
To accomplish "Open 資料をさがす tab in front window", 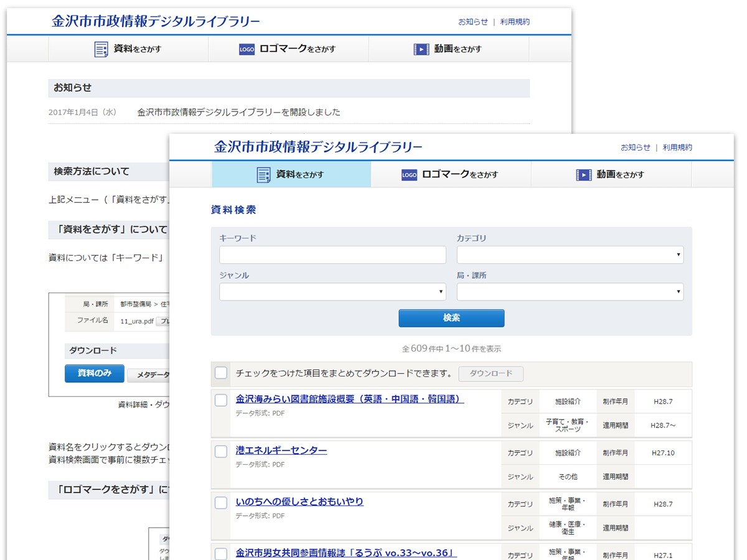I will (x=291, y=174).
